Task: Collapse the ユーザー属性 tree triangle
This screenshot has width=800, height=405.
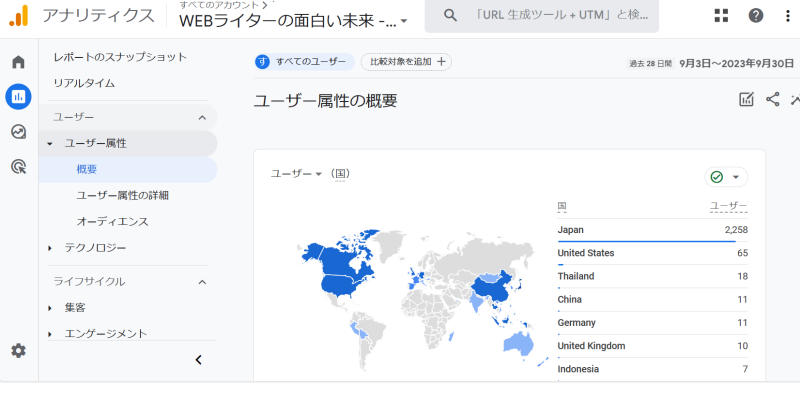Action: coord(50,144)
